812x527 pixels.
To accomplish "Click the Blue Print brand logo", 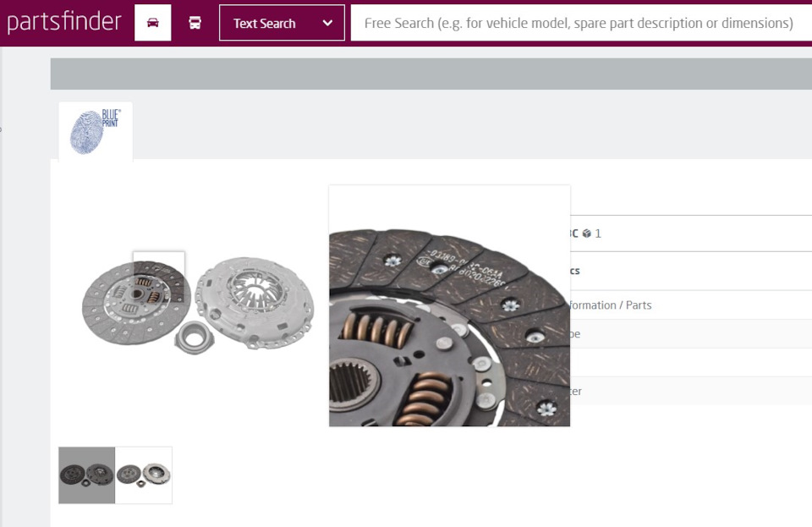I will [x=96, y=131].
